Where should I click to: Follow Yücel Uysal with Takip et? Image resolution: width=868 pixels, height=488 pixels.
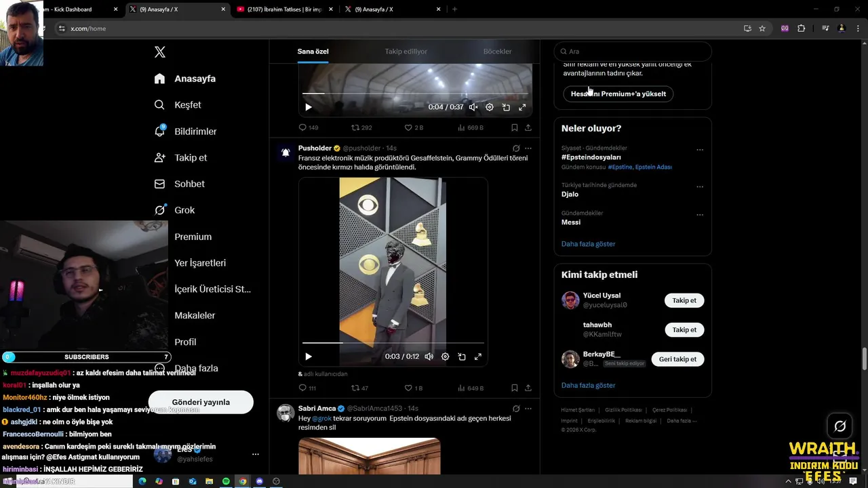684,300
